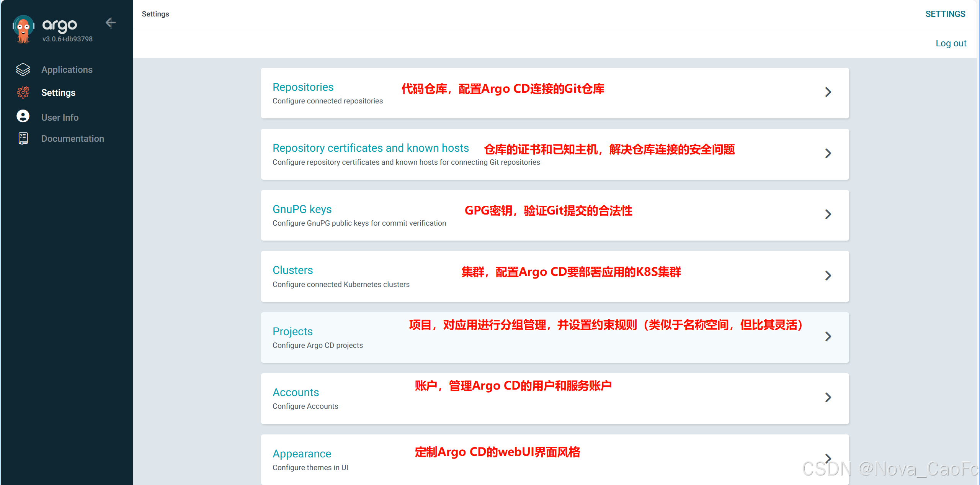
Task: Click the chevron on Projects row
Action: click(x=828, y=336)
